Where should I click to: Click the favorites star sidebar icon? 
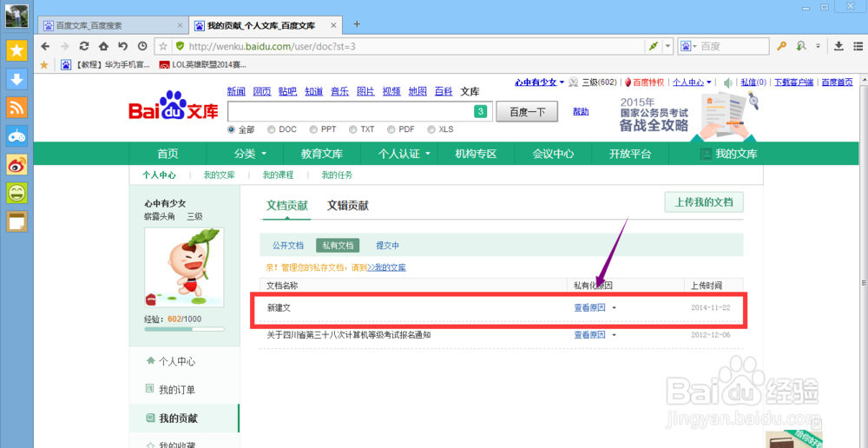[16, 50]
